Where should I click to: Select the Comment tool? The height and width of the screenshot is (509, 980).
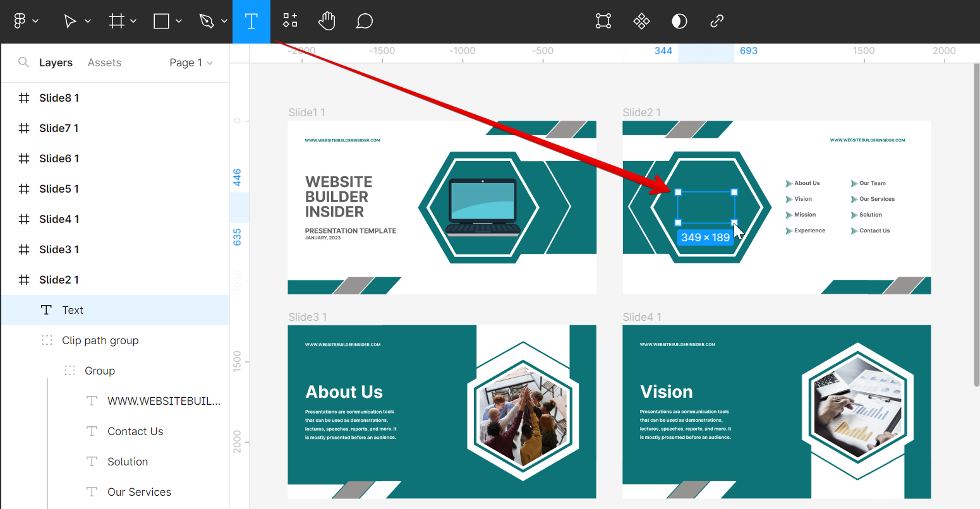[x=364, y=21]
